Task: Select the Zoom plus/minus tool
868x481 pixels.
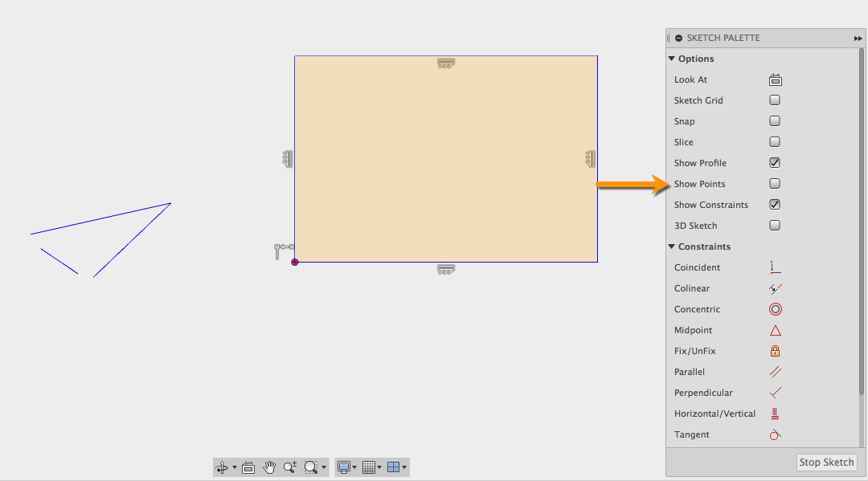Action: click(x=290, y=467)
